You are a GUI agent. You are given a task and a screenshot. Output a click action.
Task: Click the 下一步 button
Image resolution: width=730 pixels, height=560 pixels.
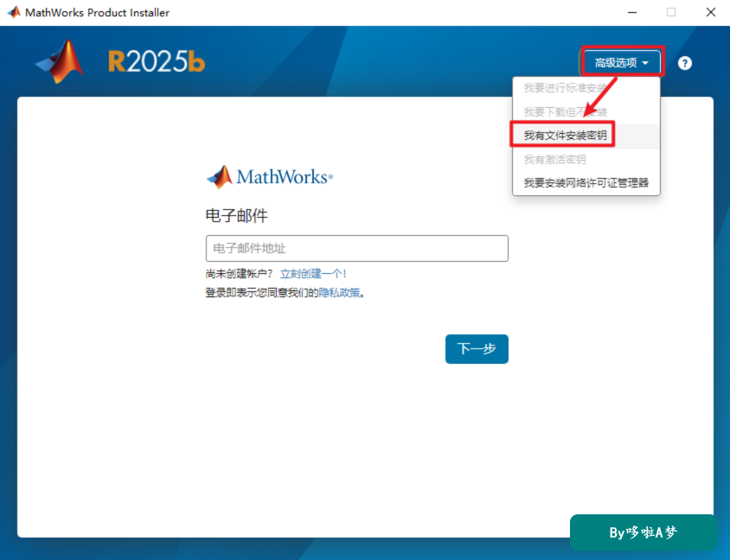click(x=477, y=349)
